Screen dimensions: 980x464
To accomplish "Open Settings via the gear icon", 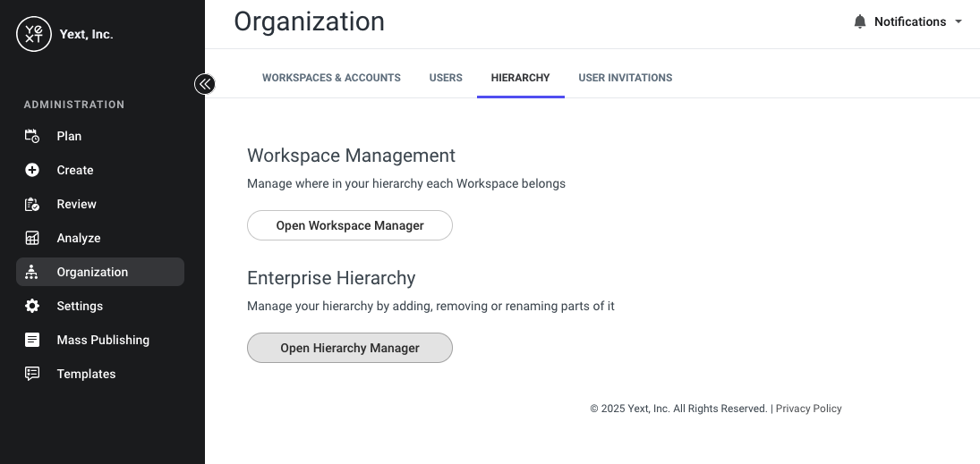I will point(32,306).
